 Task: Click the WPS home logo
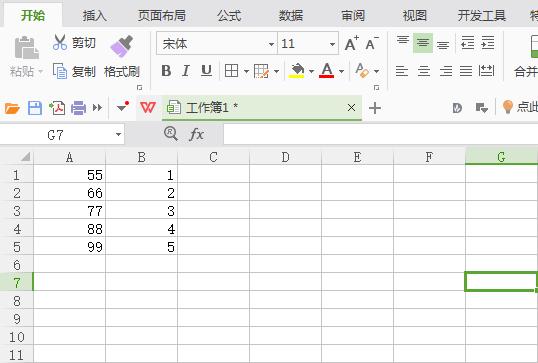pos(148,108)
